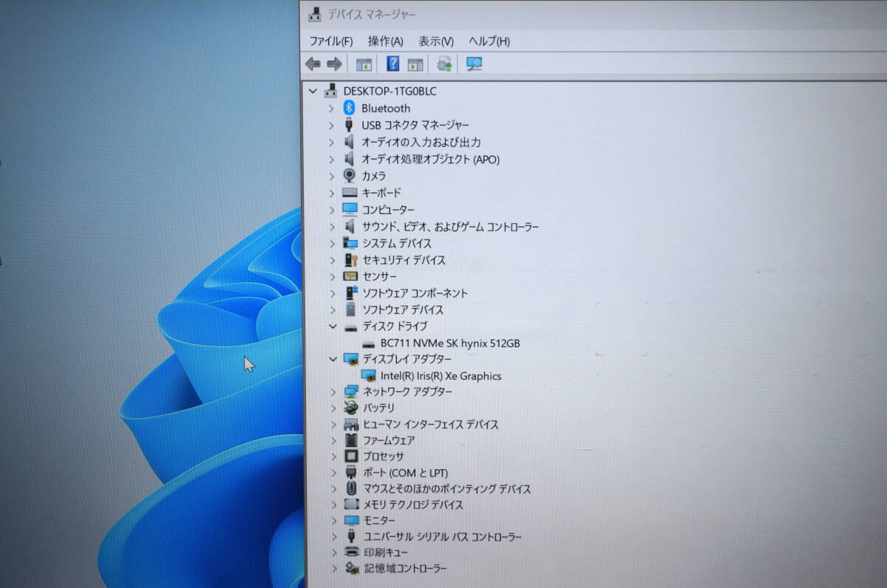Click the chip icon beside ファームウェア

tap(352, 440)
